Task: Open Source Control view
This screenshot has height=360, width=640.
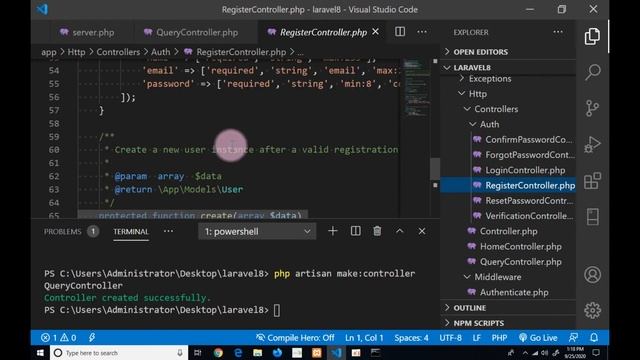Action: (592, 108)
